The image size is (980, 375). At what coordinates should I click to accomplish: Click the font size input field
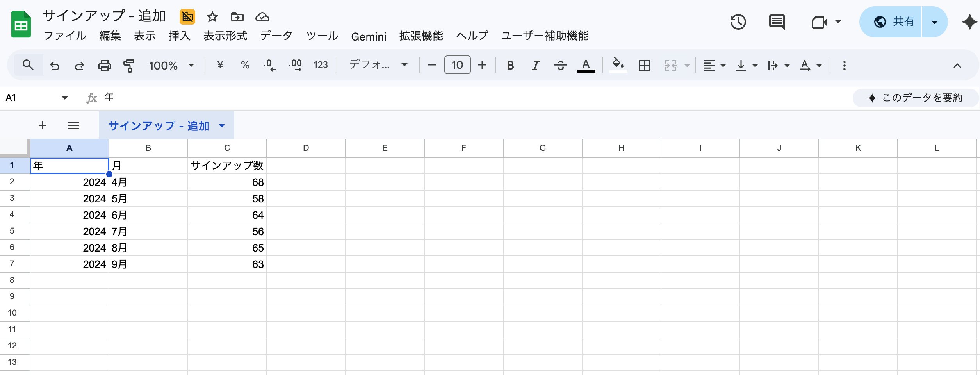[x=457, y=65]
